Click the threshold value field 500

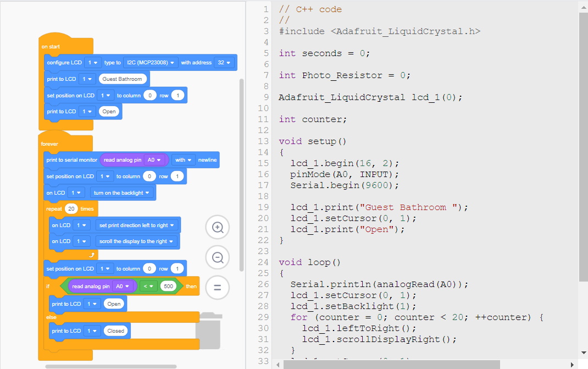(x=168, y=287)
